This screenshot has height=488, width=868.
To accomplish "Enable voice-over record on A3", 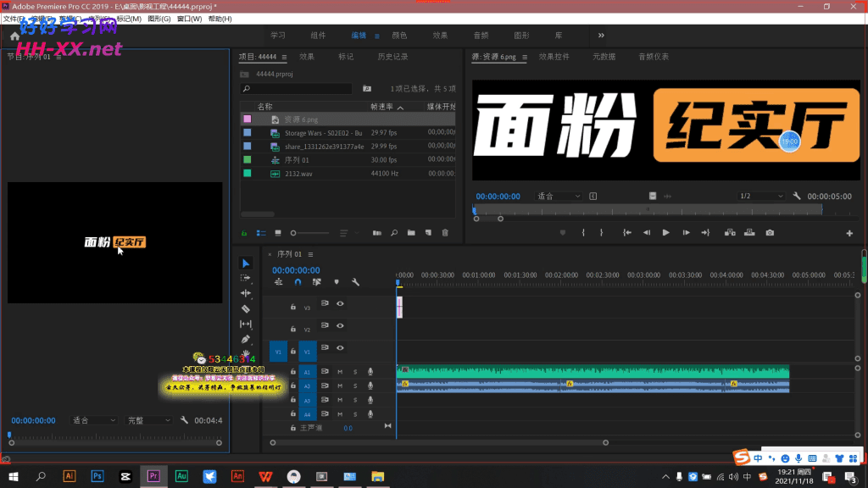I will [370, 400].
